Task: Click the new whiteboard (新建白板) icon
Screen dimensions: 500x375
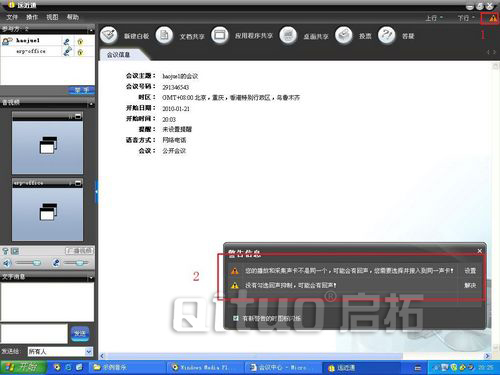Action: click(109, 35)
